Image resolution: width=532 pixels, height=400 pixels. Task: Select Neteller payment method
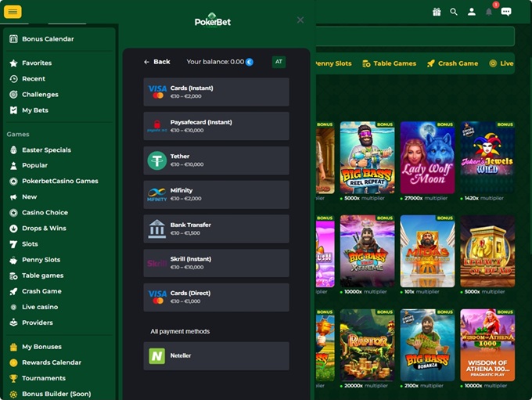pos(216,356)
